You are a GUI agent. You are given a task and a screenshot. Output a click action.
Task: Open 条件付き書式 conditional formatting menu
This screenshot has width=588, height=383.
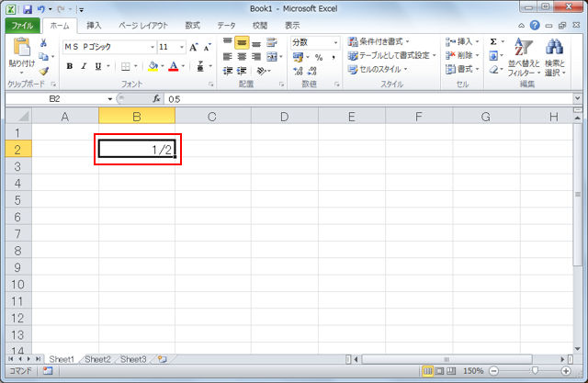point(379,41)
